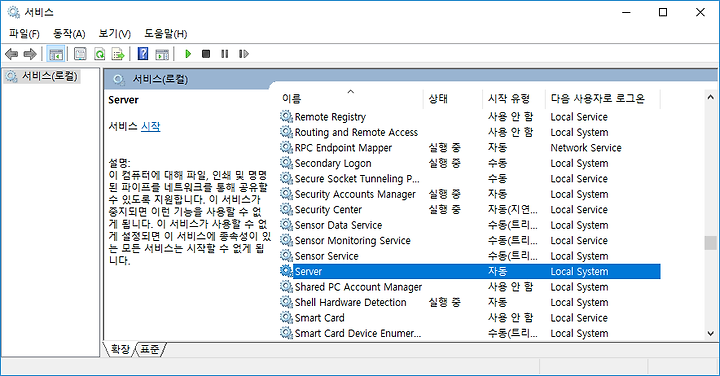
Task: Select the Sensor Service row
Action: pyautogui.click(x=469, y=256)
